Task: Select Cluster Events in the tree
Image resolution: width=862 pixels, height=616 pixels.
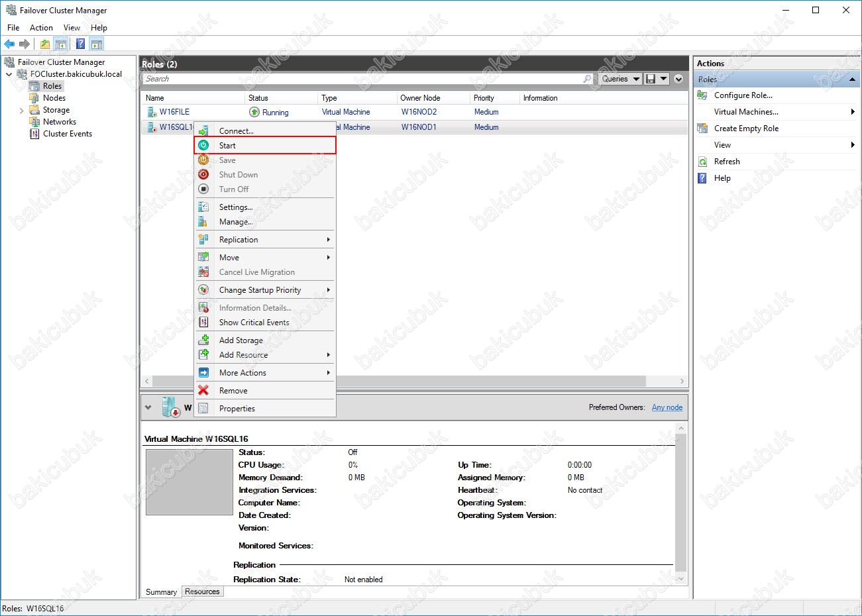Action: [68, 134]
